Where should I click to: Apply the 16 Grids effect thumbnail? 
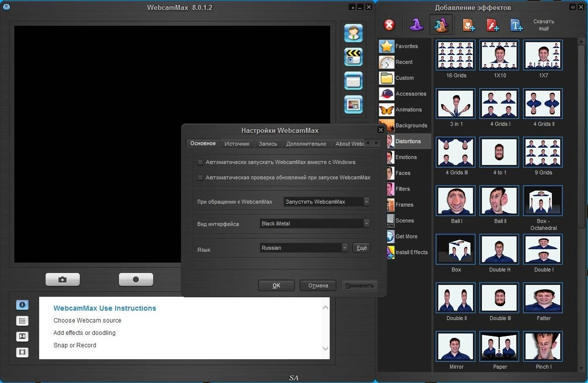point(456,55)
